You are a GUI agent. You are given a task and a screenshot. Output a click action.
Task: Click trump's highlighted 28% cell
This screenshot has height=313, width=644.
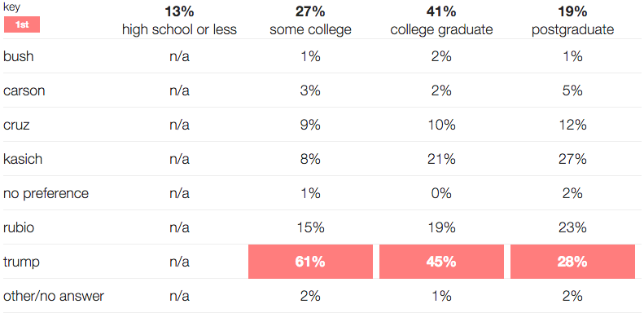(573, 262)
